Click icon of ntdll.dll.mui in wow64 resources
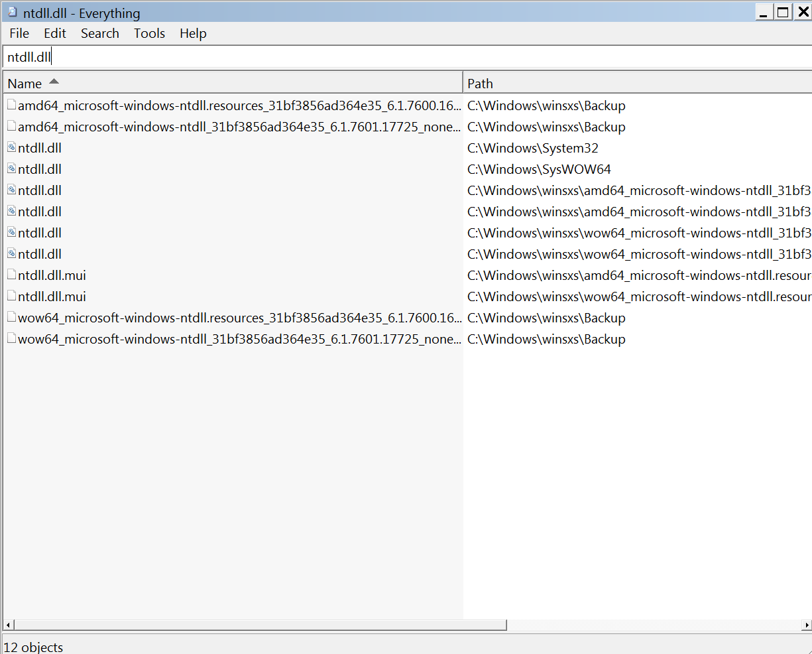 (12, 296)
